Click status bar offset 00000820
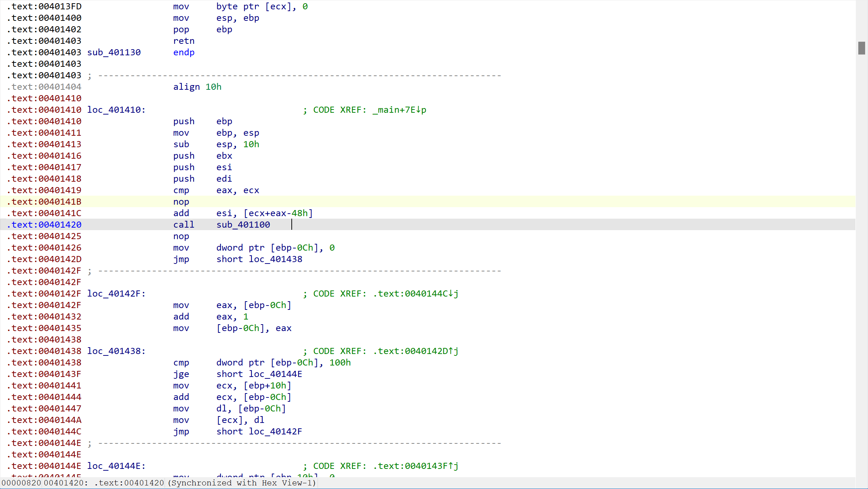868x489 pixels. [21, 483]
